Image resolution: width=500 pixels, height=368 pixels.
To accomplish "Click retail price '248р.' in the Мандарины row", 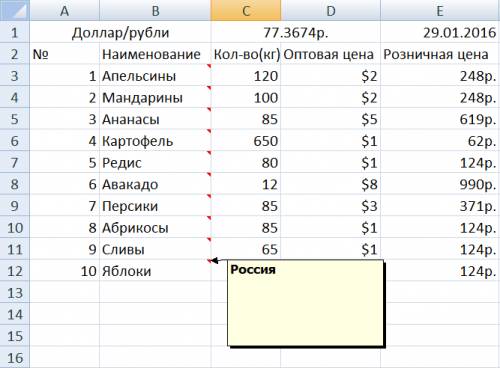I will pyautogui.click(x=440, y=97).
